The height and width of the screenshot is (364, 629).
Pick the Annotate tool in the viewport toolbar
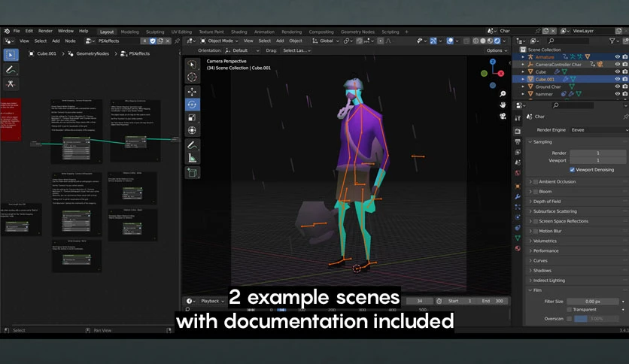(x=192, y=145)
